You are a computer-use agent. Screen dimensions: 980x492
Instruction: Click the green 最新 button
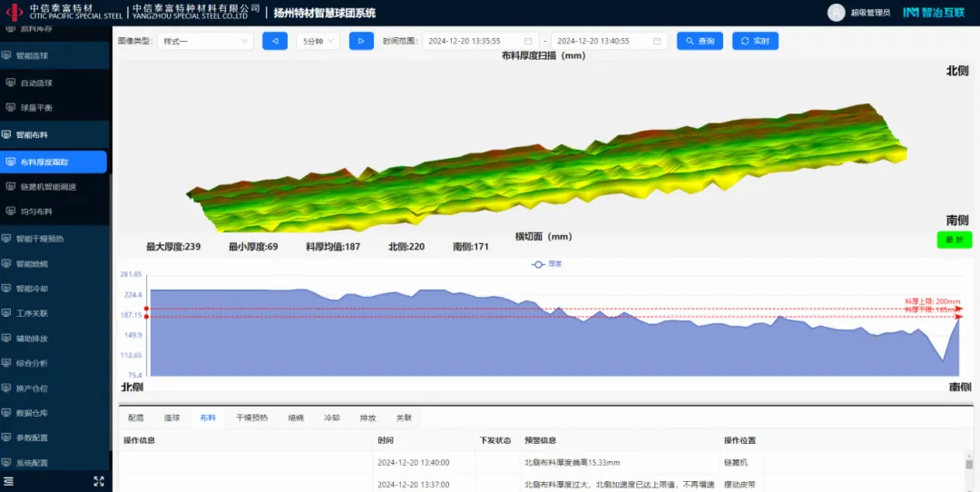click(x=954, y=240)
